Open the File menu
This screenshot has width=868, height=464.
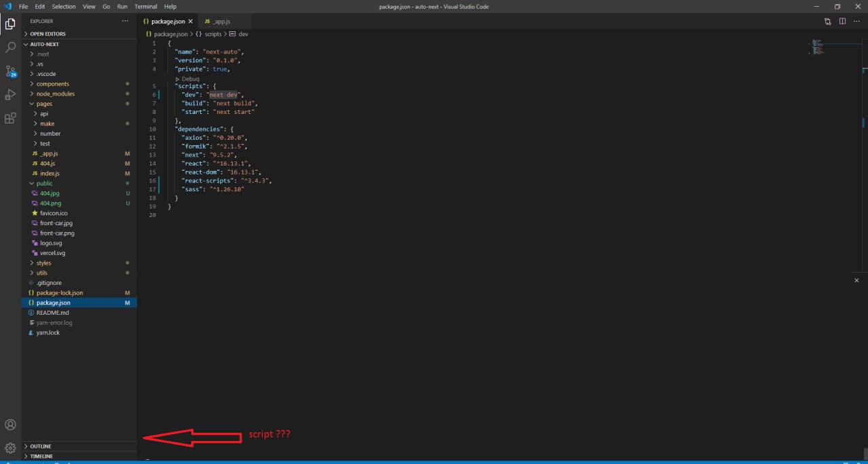click(23, 6)
